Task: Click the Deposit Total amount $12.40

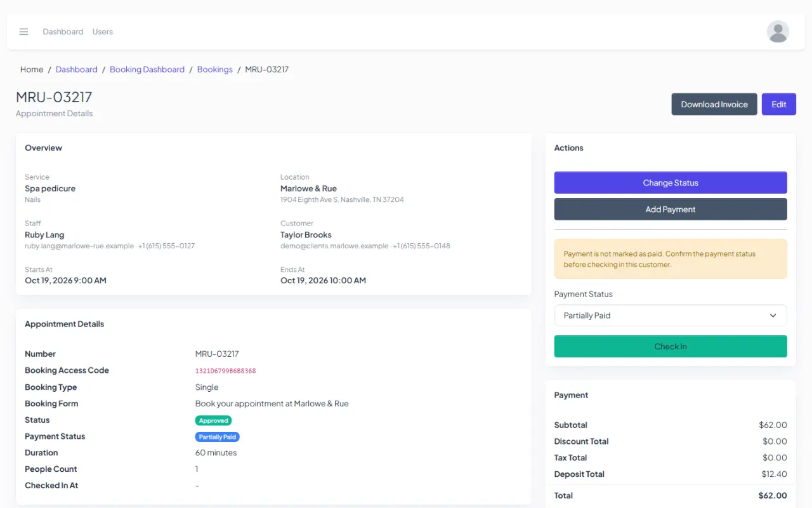Action: click(x=774, y=474)
